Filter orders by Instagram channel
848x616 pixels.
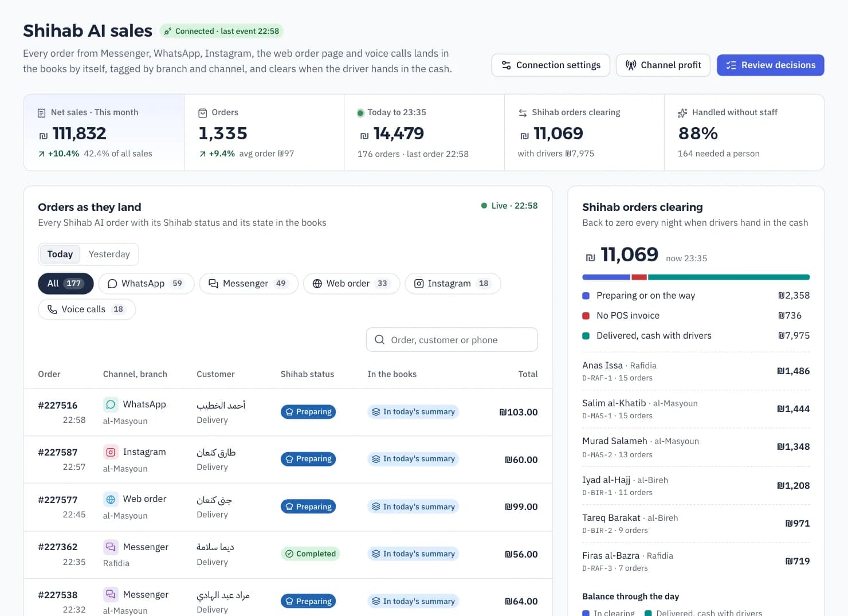tap(453, 284)
